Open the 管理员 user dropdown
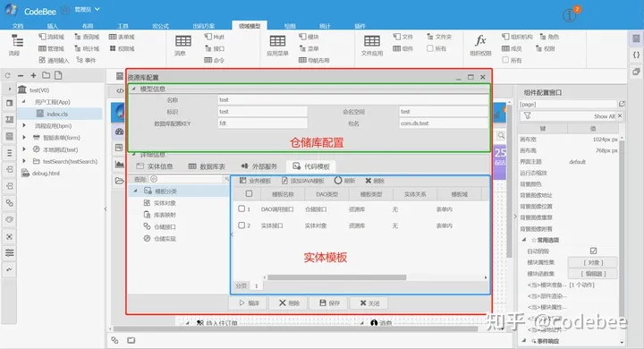644x349 pixels. click(87, 10)
